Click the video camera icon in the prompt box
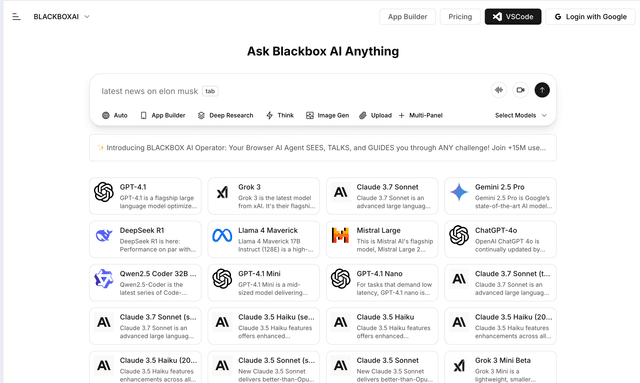Image resolution: width=640 pixels, height=383 pixels. coord(520,90)
